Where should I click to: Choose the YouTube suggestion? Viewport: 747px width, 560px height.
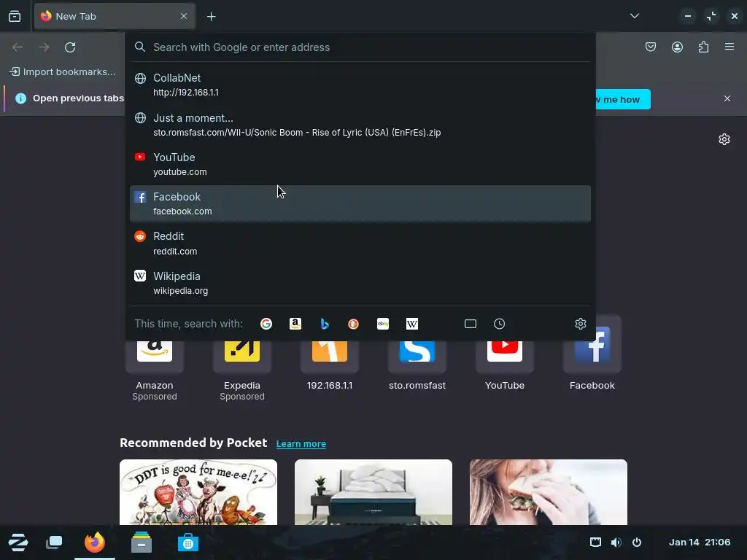(x=360, y=164)
